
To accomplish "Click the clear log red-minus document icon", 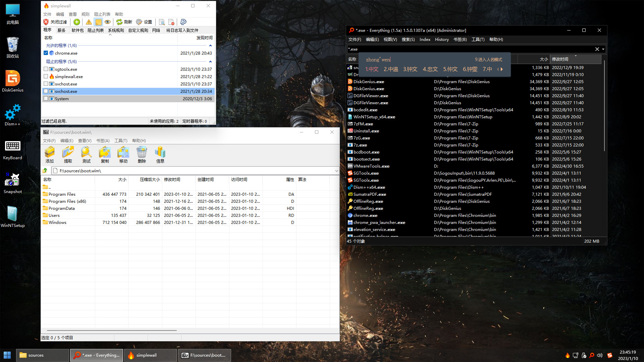I will [x=171, y=22].
